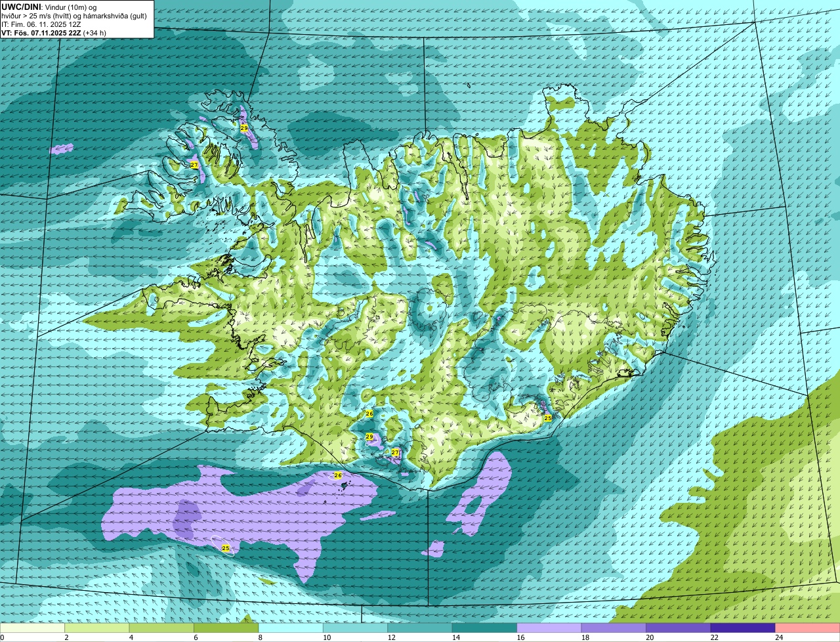
Task: Select the pink above-24 m/s legend swatch
Action: point(808,628)
